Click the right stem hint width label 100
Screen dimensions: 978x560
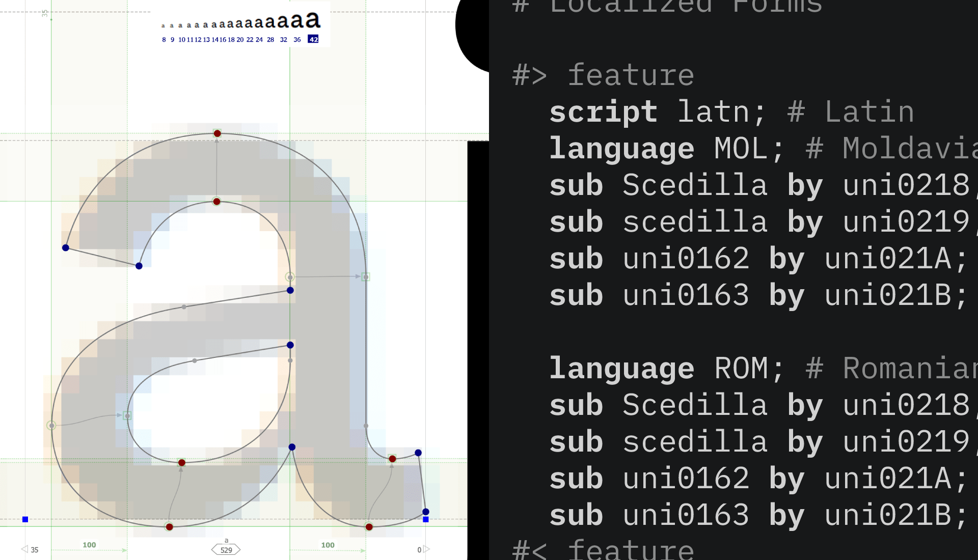click(328, 545)
